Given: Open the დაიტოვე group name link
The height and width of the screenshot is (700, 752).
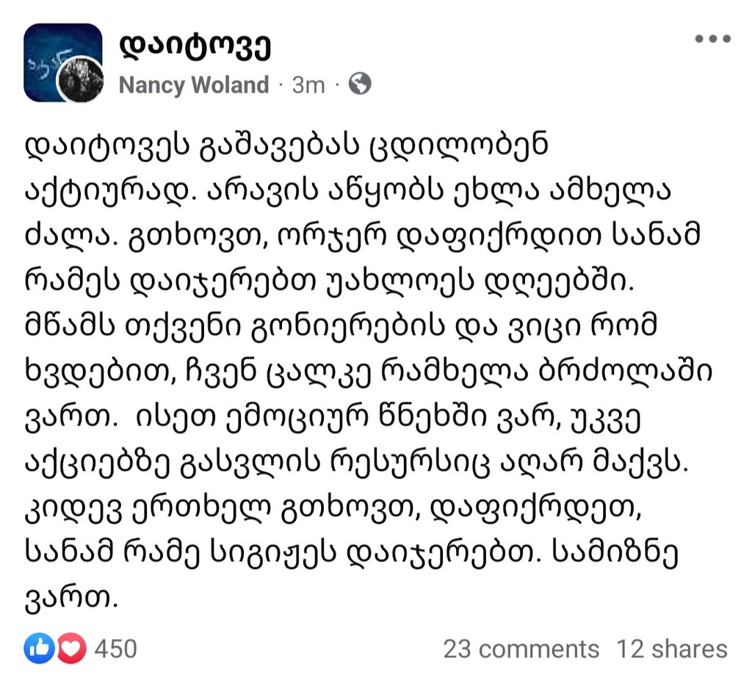Looking at the screenshot, I should coord(195,47).
